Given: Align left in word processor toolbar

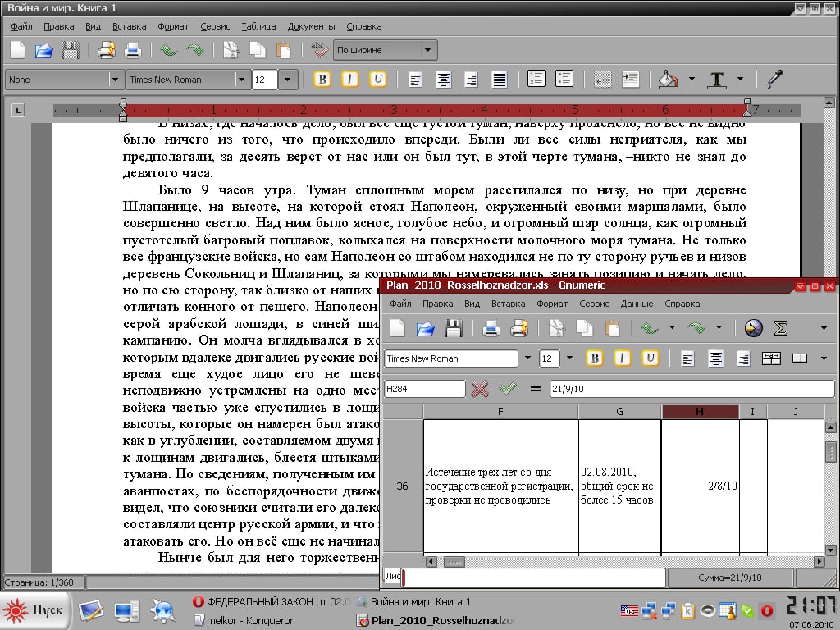Looking at the screenshot, I should tap(414, 80).
